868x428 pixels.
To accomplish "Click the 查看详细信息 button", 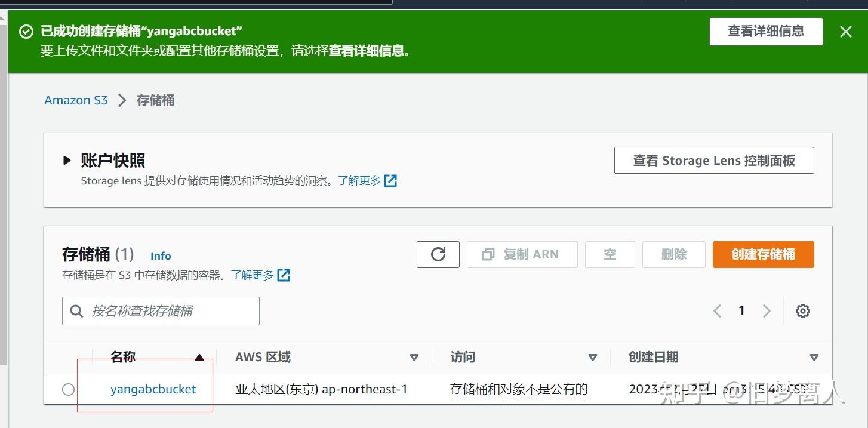I will coord(766,32).
